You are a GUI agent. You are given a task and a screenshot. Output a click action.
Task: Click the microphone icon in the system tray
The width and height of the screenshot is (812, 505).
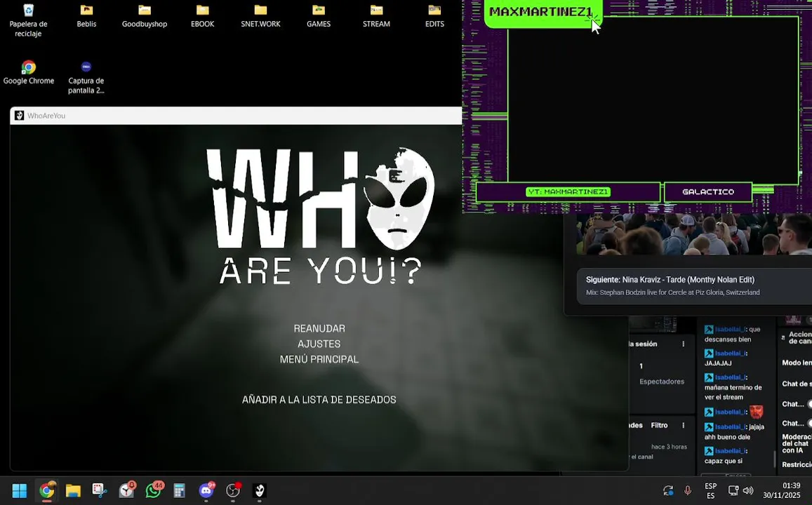688,490
